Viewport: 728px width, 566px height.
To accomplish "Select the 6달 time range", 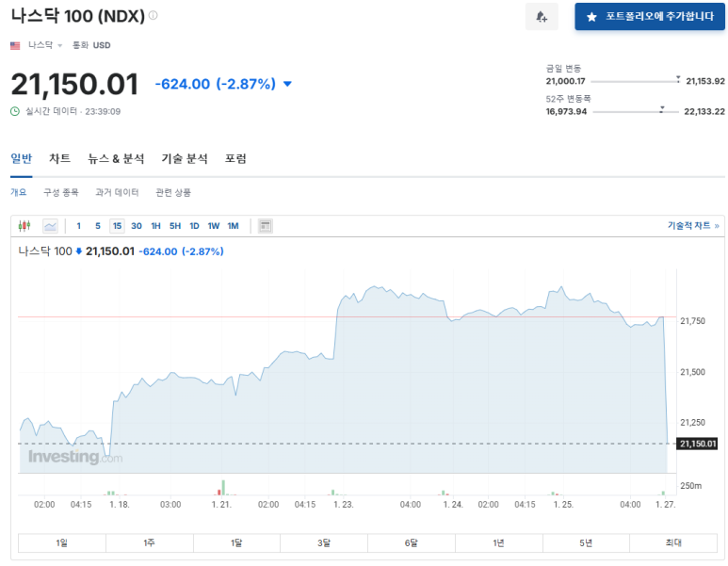I will [411, 542].
